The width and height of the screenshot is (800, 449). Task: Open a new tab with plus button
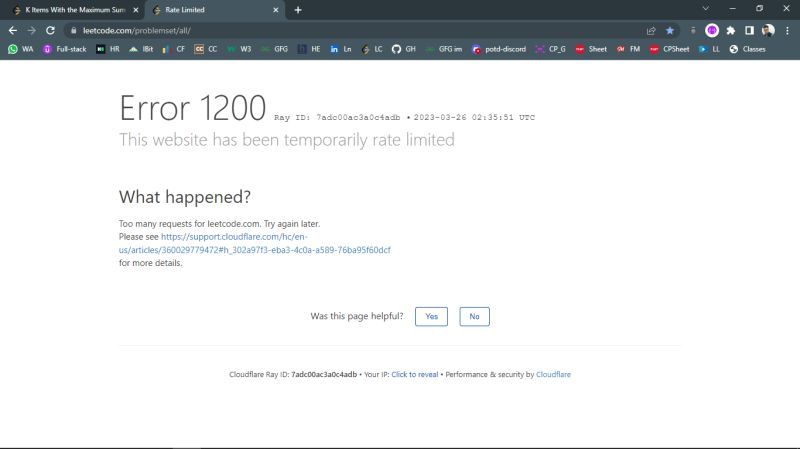pyautogui.click(x=298, y=10)
